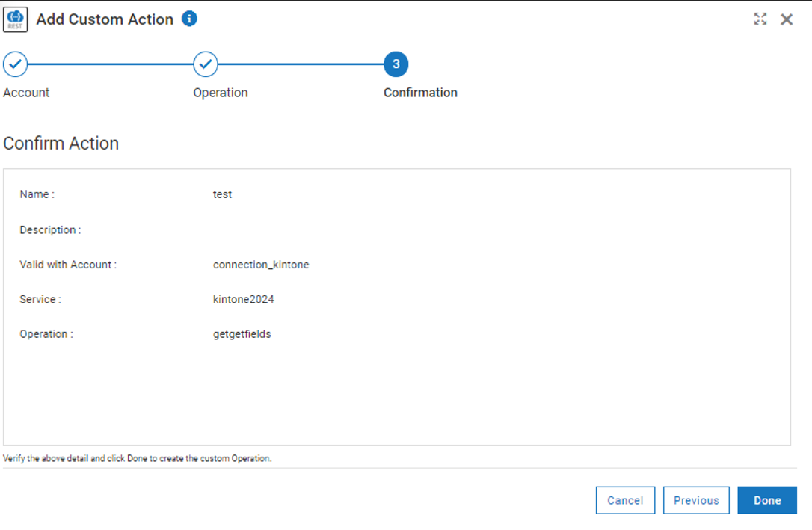Viewport: 812px width, 530px height.
Task: Cancel the custom action creation
Action: coord(625,501)
